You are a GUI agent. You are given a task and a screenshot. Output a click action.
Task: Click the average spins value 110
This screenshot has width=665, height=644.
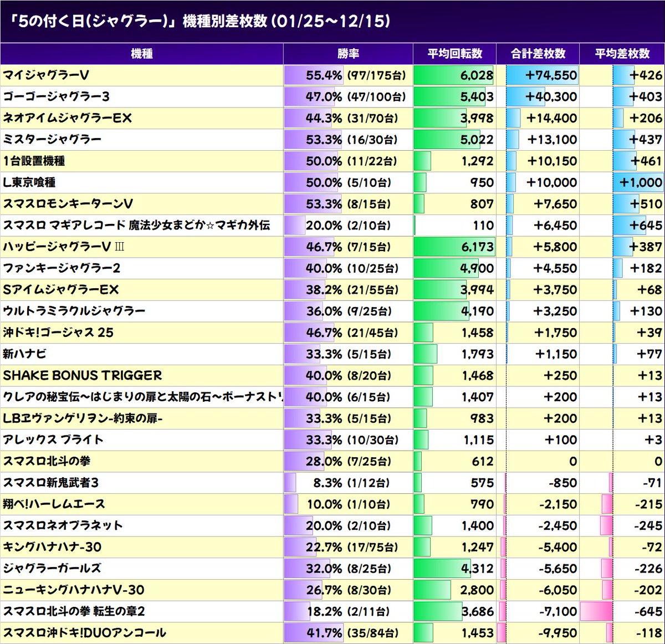click(x=483, y=225)
